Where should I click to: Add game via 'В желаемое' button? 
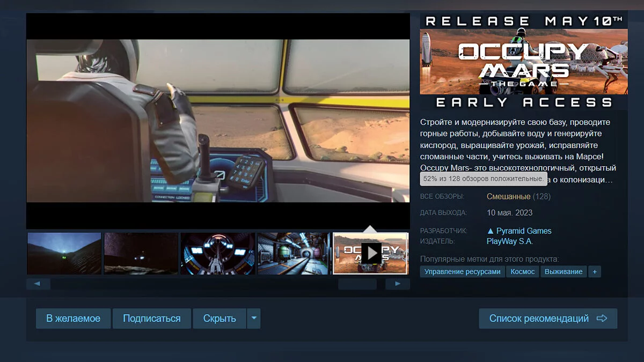[73, 319]
